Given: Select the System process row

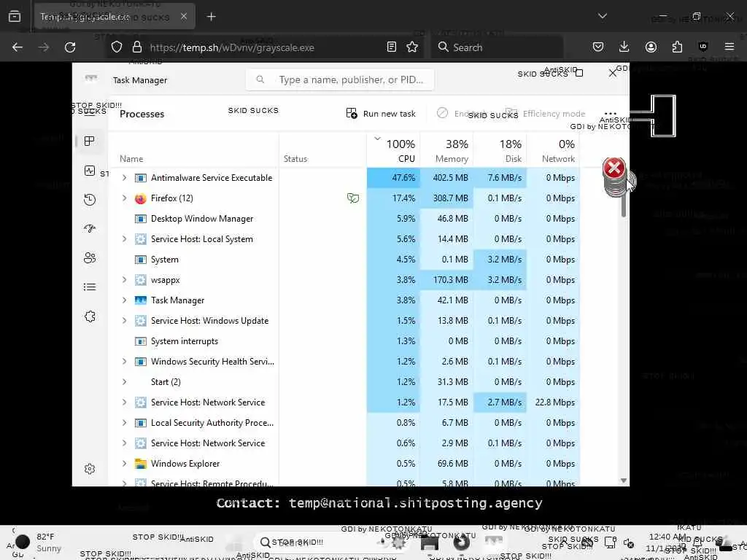Looking at the screenshot, I should 344,260.
